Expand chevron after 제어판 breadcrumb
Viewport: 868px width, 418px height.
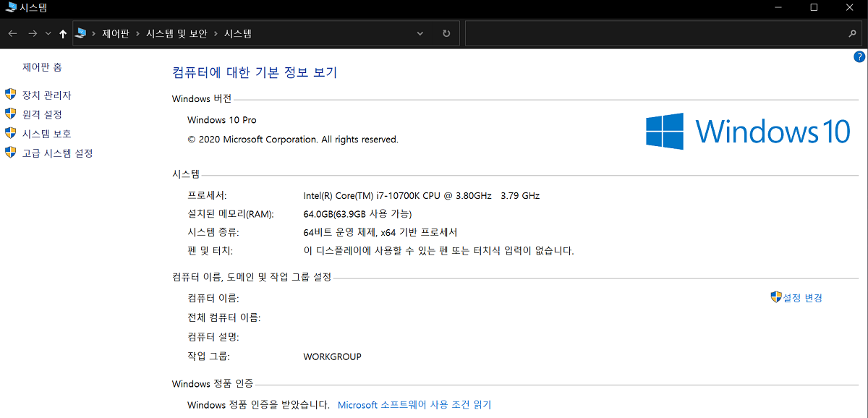[x=137, y=33]
